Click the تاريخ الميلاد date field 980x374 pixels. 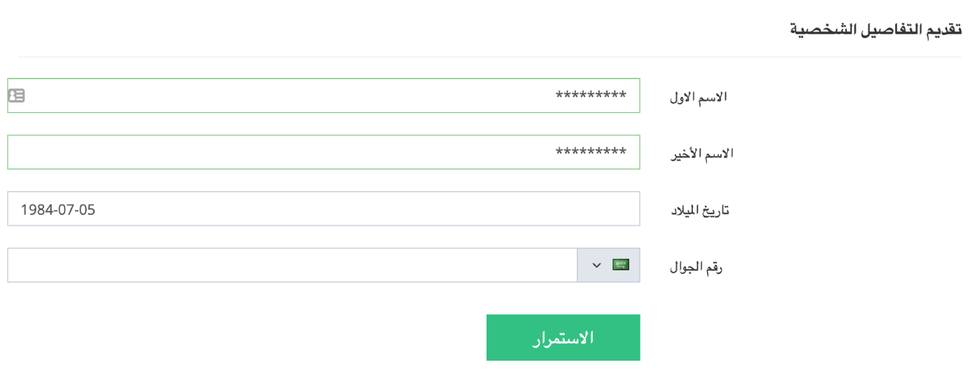click(323, 209)
